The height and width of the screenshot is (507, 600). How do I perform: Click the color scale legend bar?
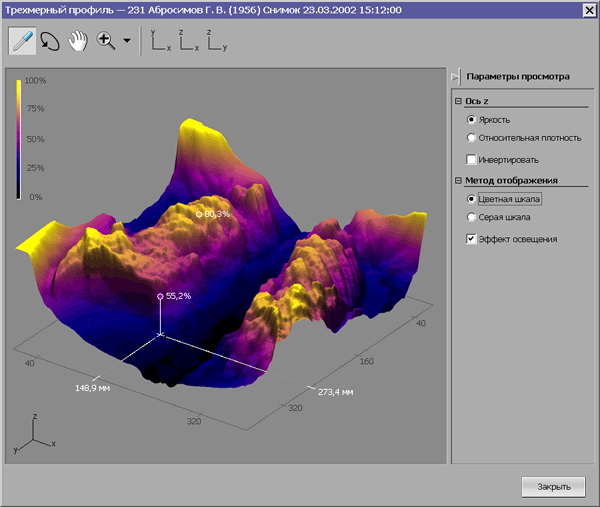(19, 138)
